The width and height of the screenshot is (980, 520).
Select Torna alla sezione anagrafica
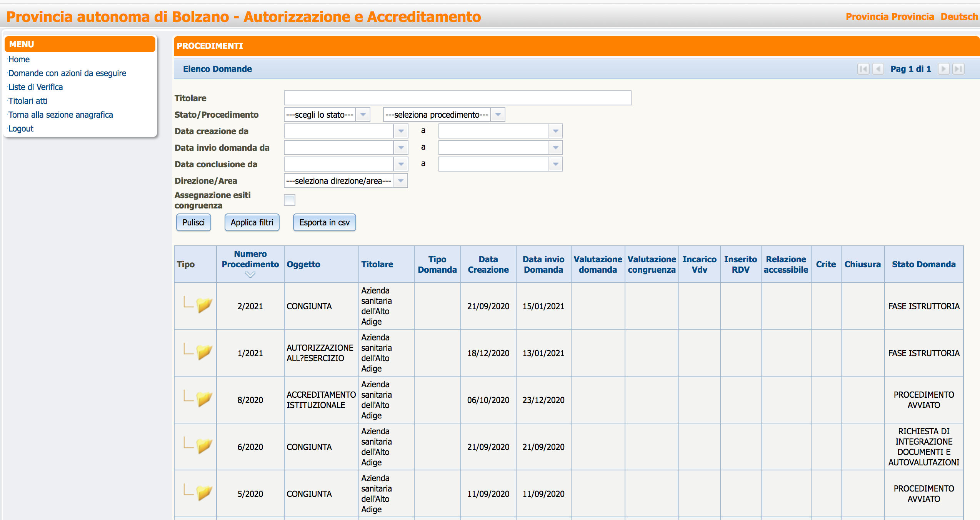[61, 115]
